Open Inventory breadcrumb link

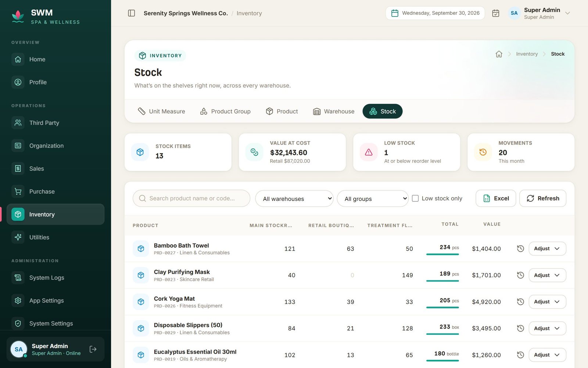(x=527, y=54)
